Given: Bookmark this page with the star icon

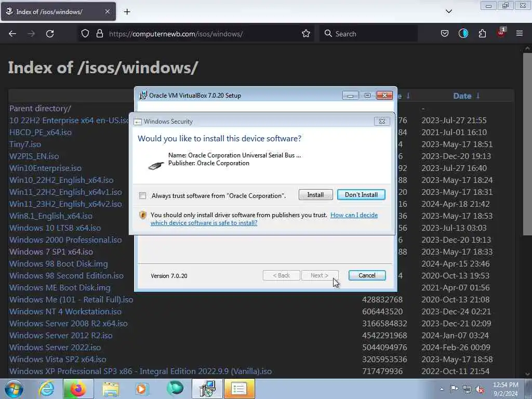Looking at the screenshot, I should [x=305, y=34].
